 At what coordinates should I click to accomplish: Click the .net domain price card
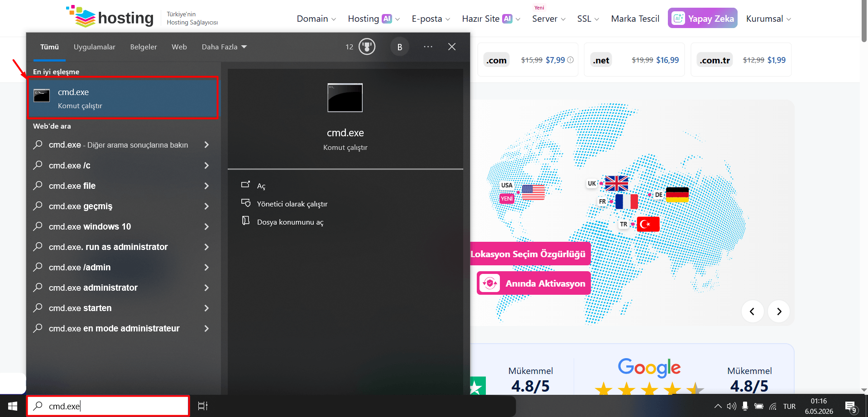pyautogui.click(x=634, y=60)
